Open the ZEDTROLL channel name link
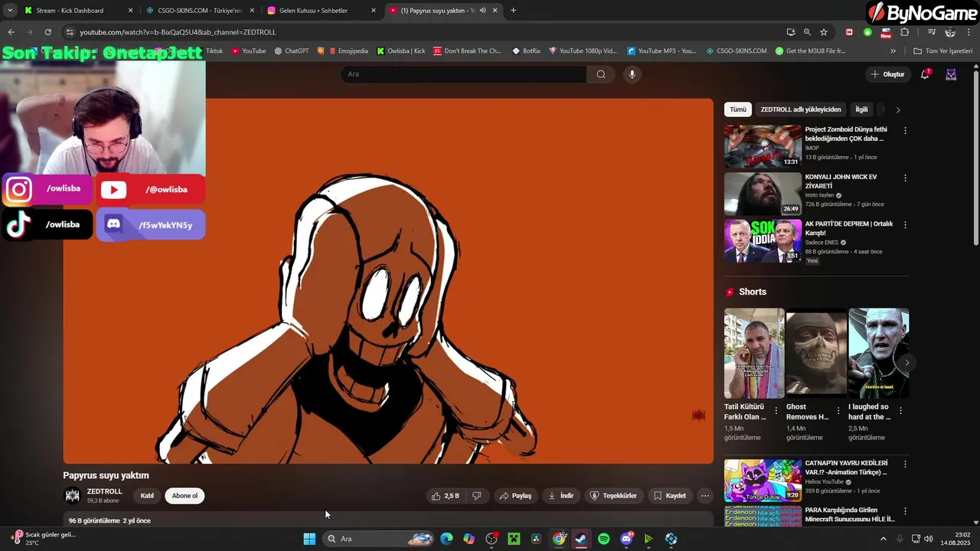 (x=104, y=491)
